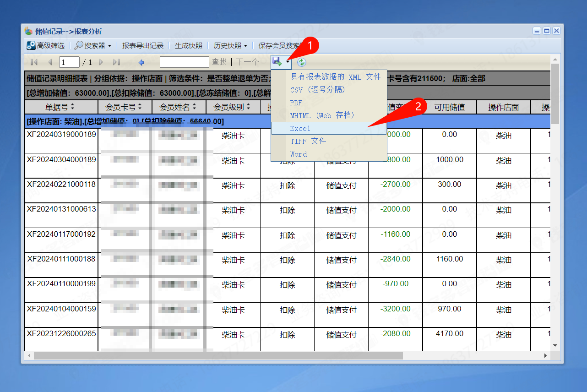Choose Excel export option

(329, 128)
